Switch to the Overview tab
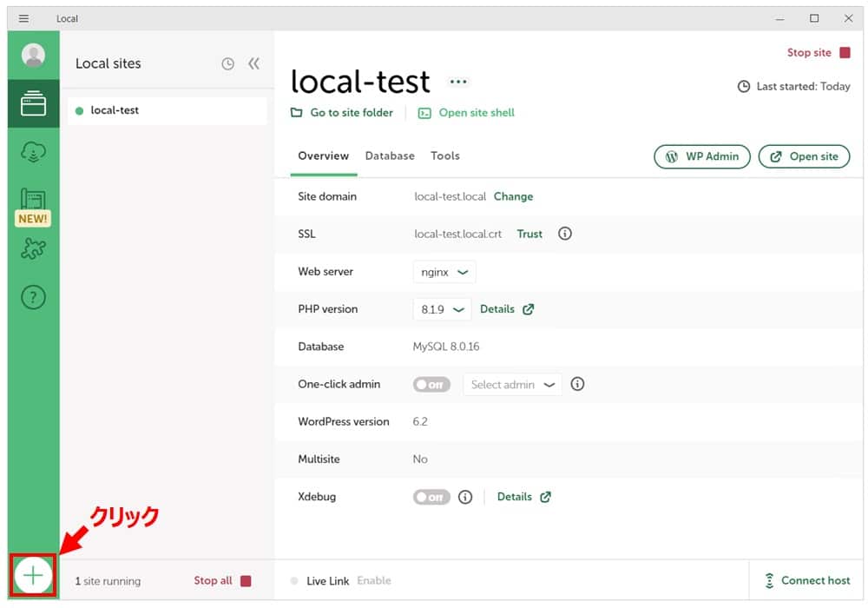The height and width of the screenshot is (608, 868). tap(323, 156)
